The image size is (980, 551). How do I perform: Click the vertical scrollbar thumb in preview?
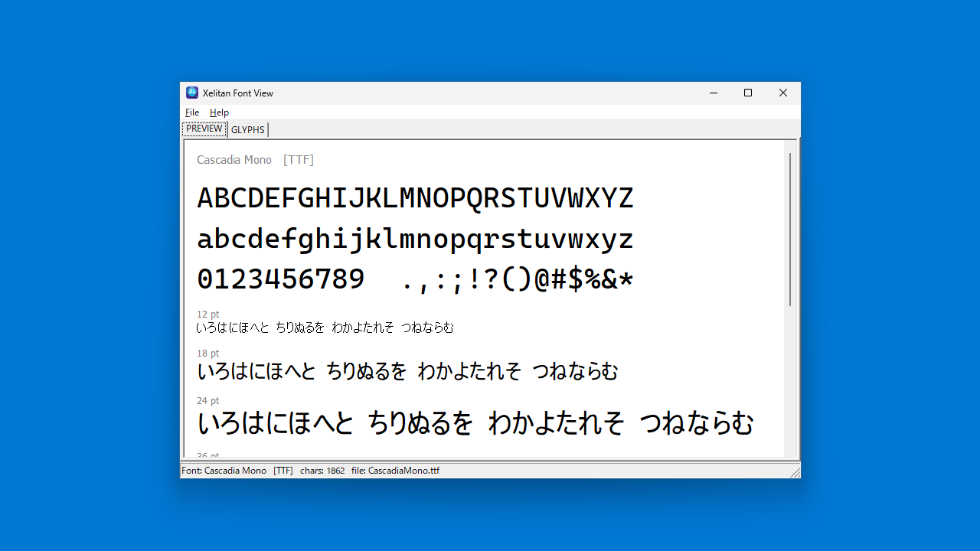pos(790,230)
